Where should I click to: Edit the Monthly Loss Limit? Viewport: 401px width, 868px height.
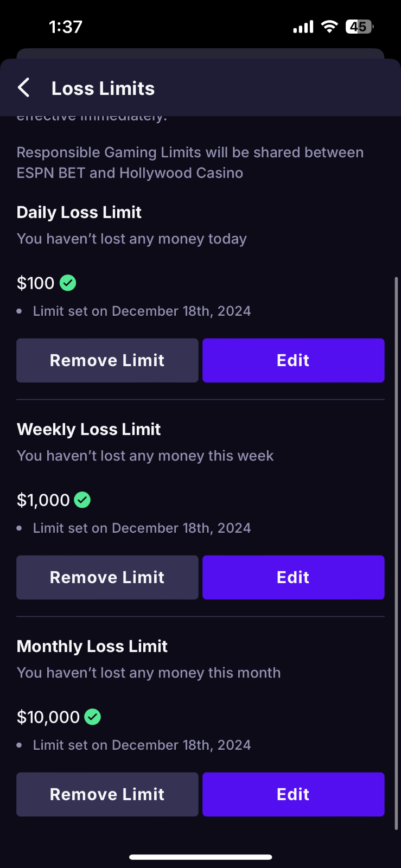click(293, 794)
